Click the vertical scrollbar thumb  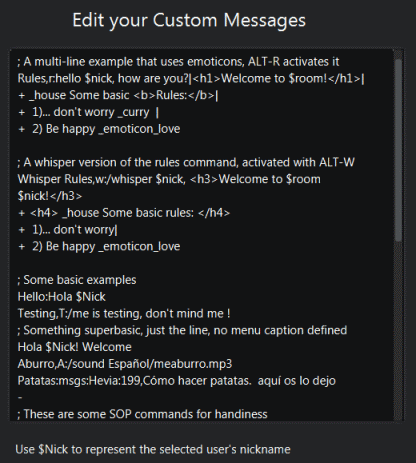pyautogui.click(x=398, y=150)
